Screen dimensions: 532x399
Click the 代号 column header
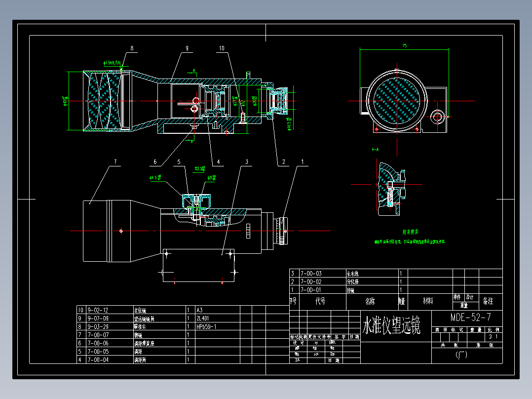point(321,301)
